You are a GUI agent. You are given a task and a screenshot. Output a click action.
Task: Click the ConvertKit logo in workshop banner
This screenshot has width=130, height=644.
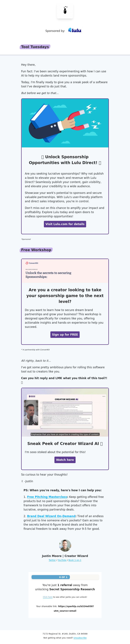click(x=32, y=263)
